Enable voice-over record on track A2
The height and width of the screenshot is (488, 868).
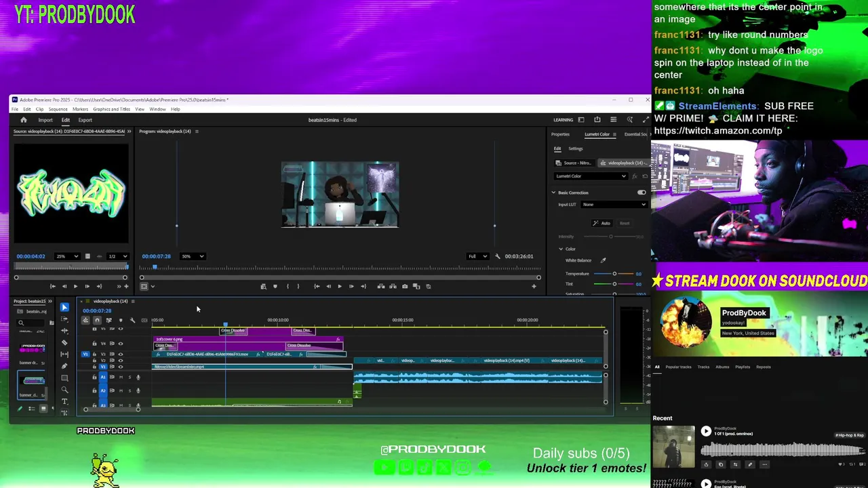click(x=138, y=390)
